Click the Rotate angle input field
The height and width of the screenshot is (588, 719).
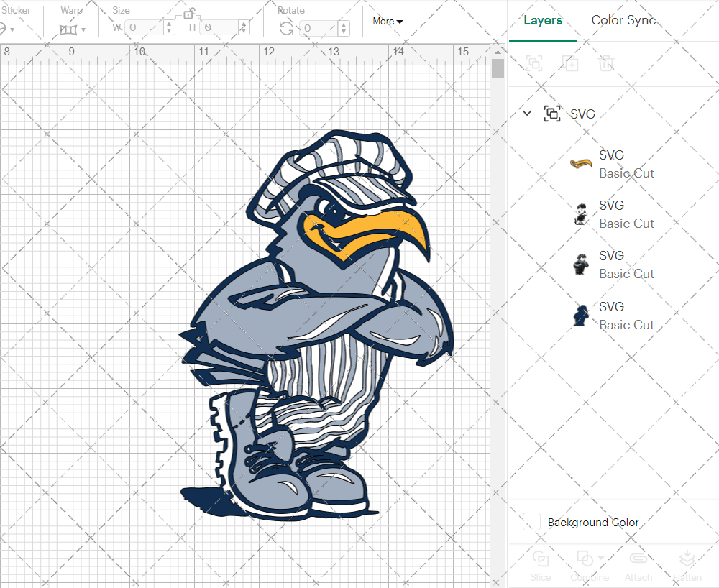(320, 28)
